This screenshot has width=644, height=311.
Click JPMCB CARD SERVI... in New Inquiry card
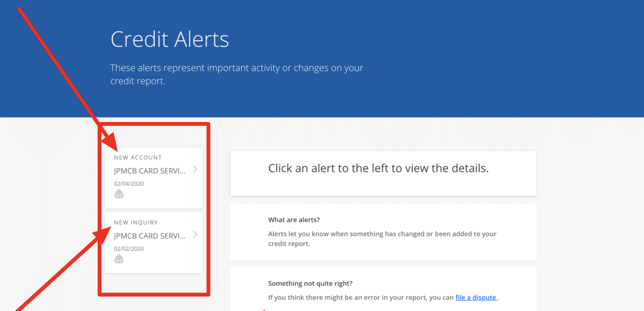pyautogui.click(x=150, y=236)
